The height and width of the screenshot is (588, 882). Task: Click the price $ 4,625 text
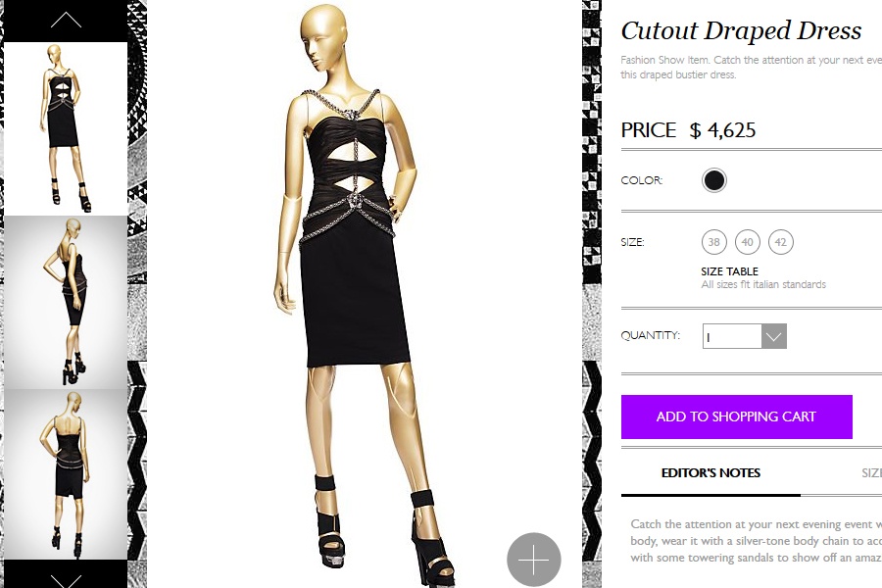[722, 130]
